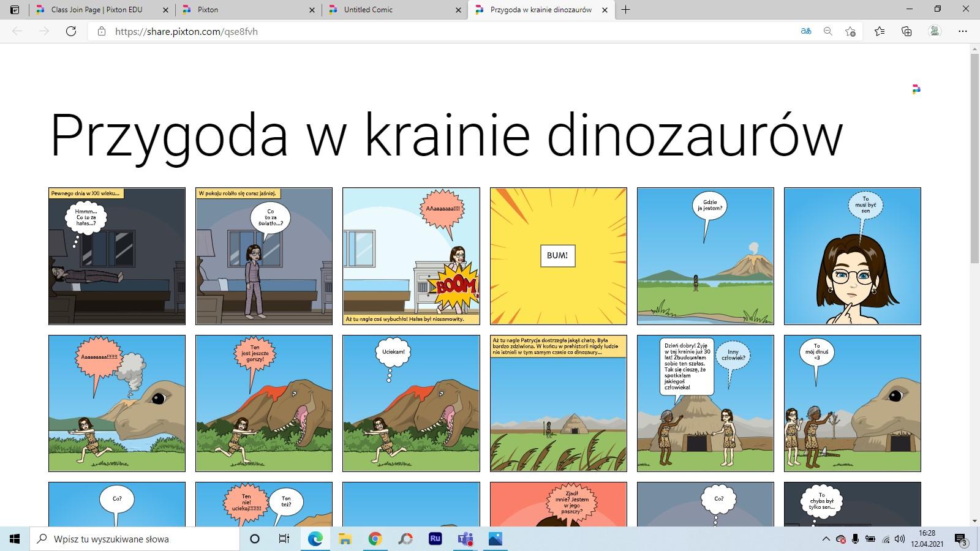Click OneDrive cloud error icon in tray
980x551 pixels.
tap(841, 539)
